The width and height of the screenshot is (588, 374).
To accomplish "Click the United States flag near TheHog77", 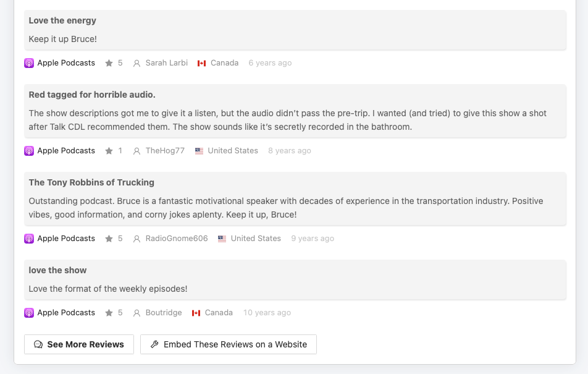I will tap(199, 151).
